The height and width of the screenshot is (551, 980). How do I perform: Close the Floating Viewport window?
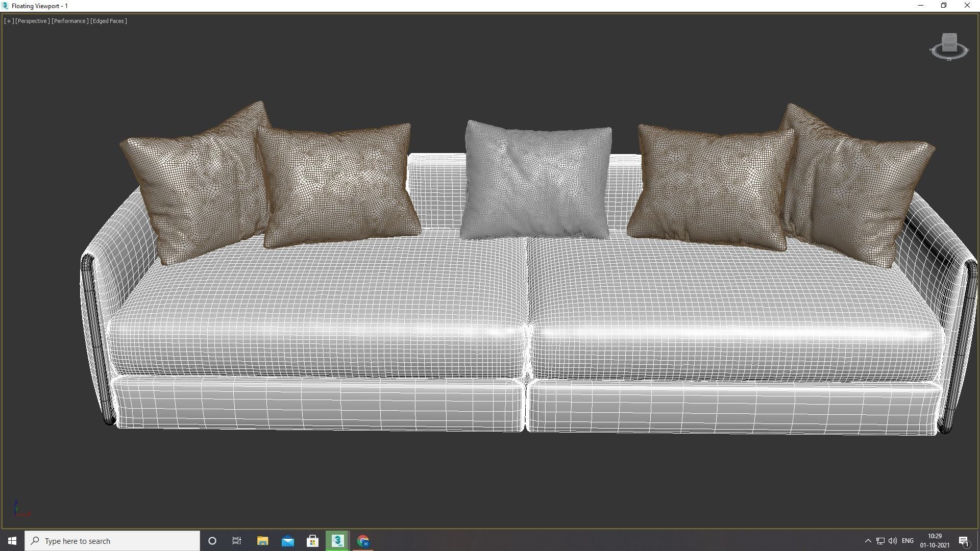[x=967, y=6]
